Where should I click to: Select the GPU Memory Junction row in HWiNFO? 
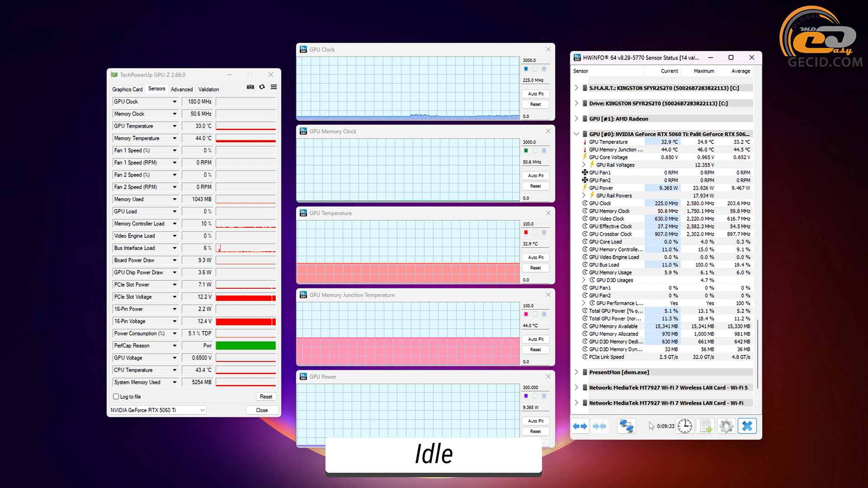[667, 150]
